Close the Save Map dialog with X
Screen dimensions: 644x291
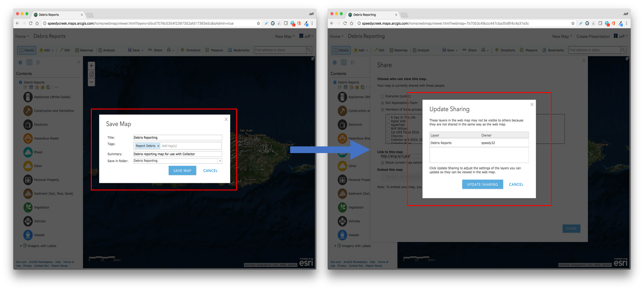click(x=226, y=119)
